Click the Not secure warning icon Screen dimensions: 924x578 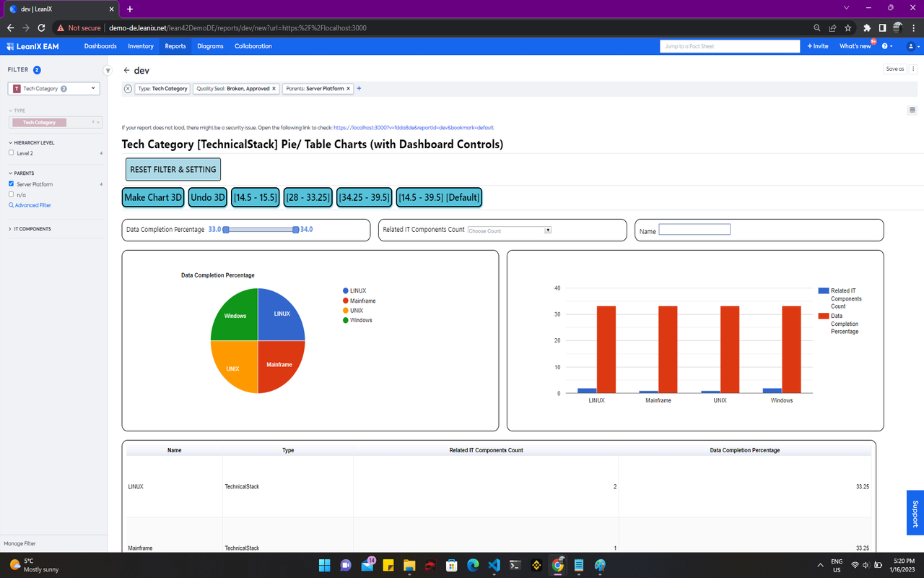(61, 28)
